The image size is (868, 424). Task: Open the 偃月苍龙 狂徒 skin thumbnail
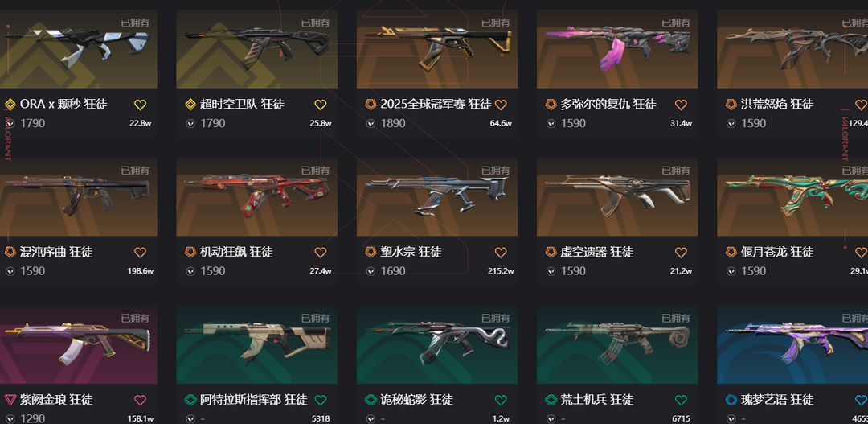tap(792, 197)
